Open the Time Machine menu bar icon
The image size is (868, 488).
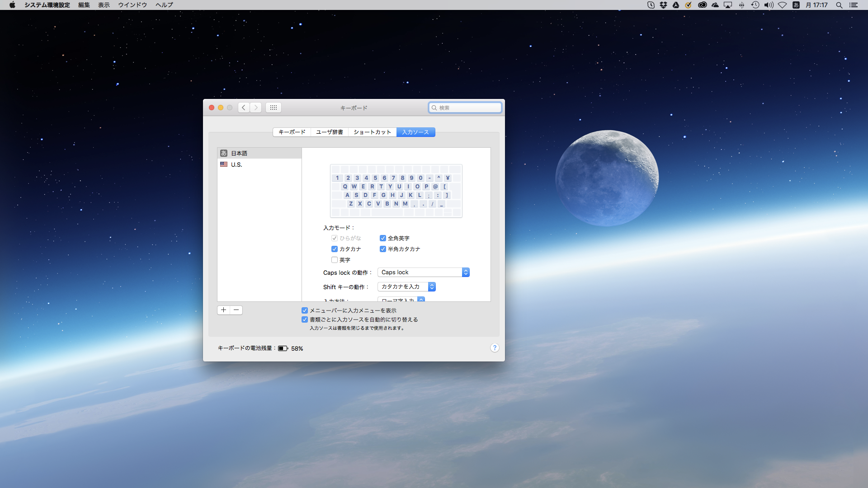pos(755,5)
